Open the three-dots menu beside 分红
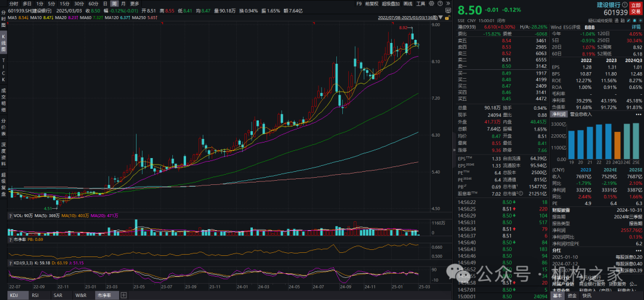Screen dimensions: 644x300 638,249
